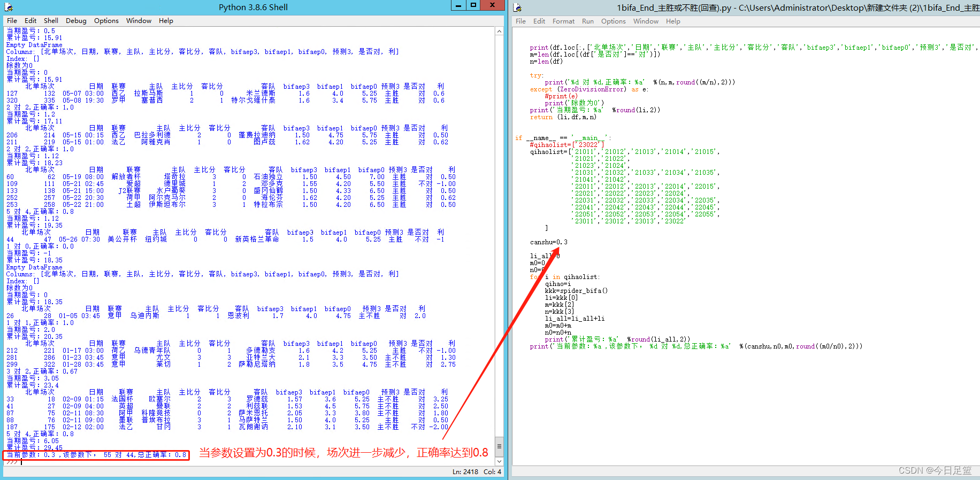Screen dimensions: 980x480
Task: Click the shell row with 乌迪内斯
Action: 216,316
